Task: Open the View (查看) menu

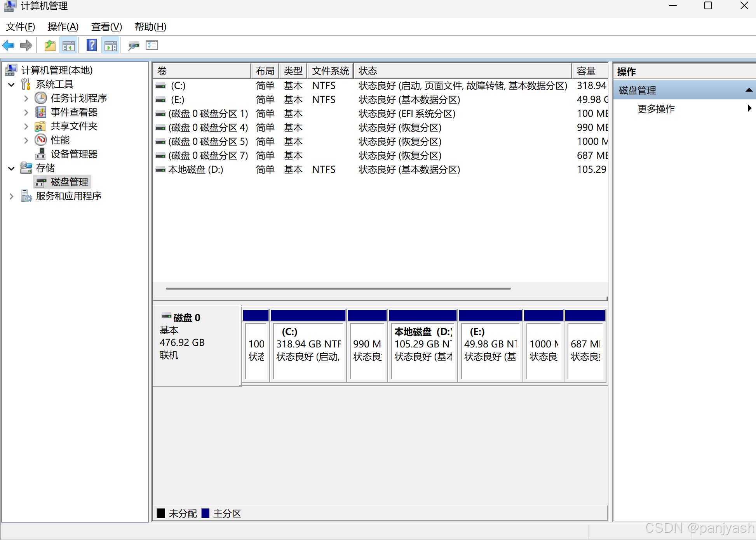Action: tap(106, 27)
